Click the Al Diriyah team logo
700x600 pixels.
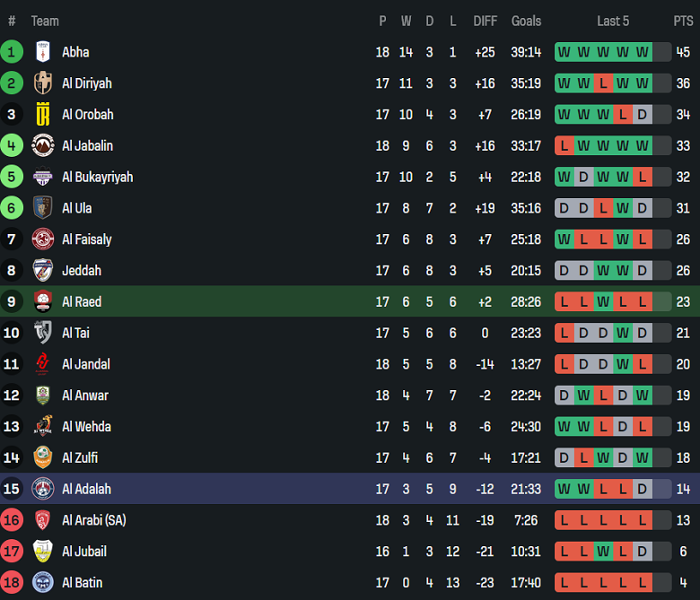click(x=43, y=83)
